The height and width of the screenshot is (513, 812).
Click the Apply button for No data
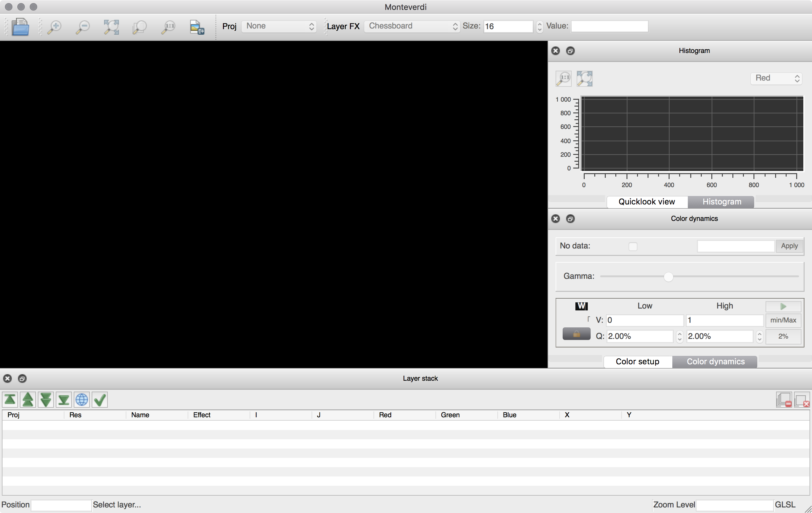click(789, 246)
